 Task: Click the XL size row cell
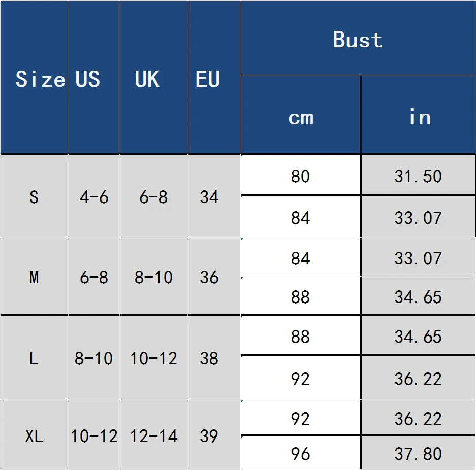(x=34, y=435)
